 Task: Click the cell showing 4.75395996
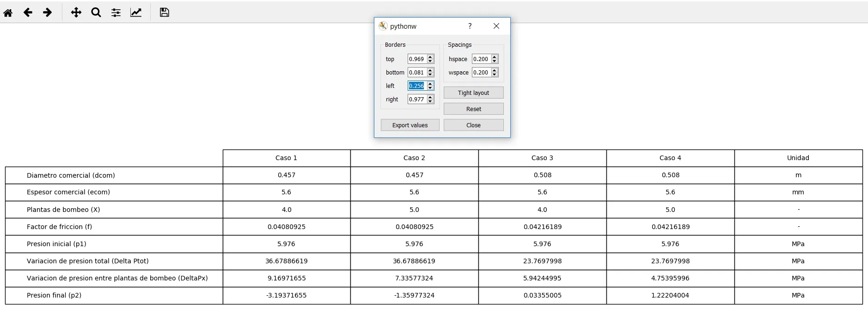click(671, 278)
